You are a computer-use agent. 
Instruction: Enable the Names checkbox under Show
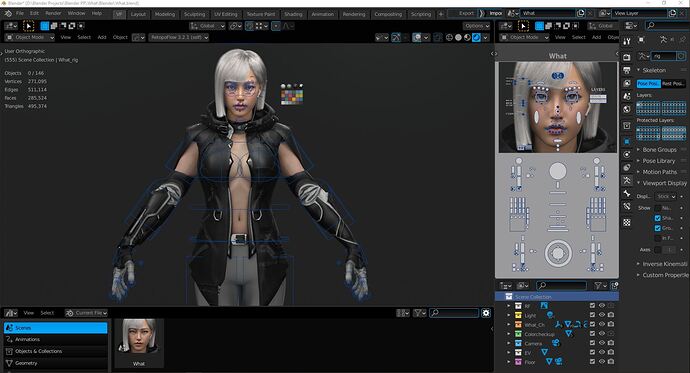[x=657, y=208]
